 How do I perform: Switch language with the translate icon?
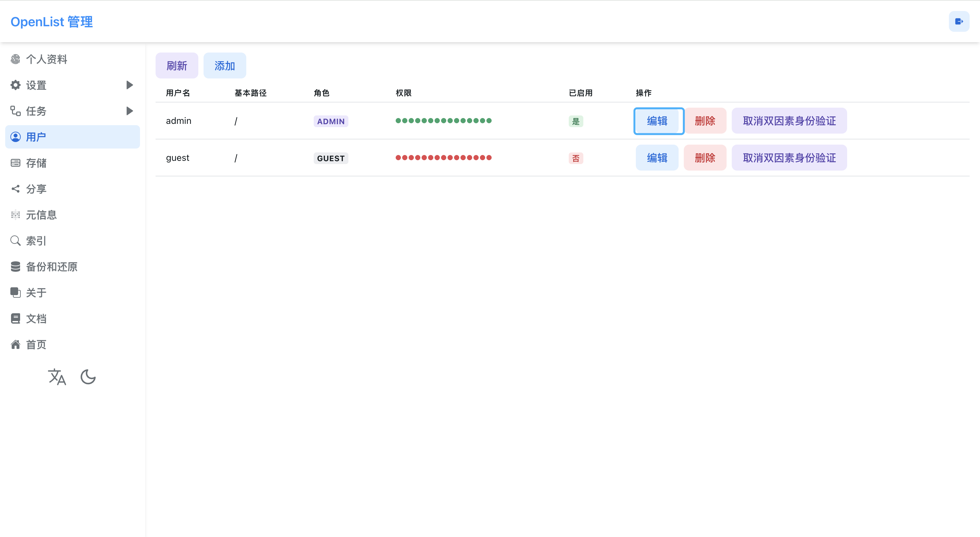57,377
